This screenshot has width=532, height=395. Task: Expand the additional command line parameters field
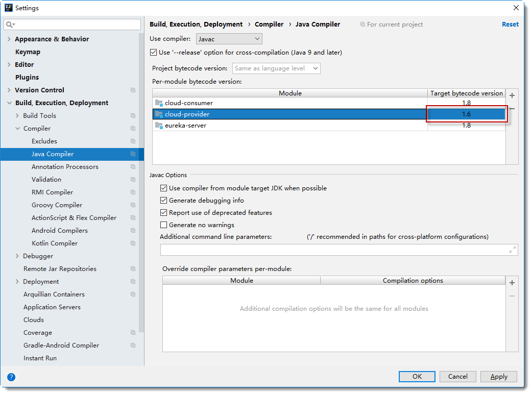coord(513,250)
